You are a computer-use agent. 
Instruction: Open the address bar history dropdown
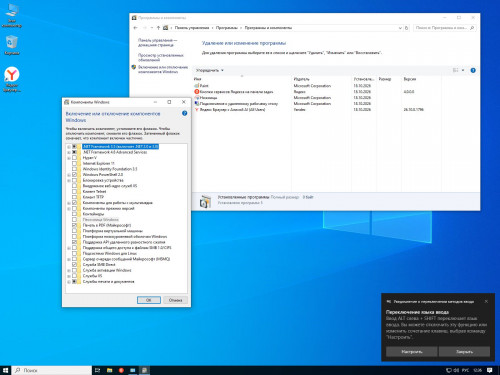(400, 28)
